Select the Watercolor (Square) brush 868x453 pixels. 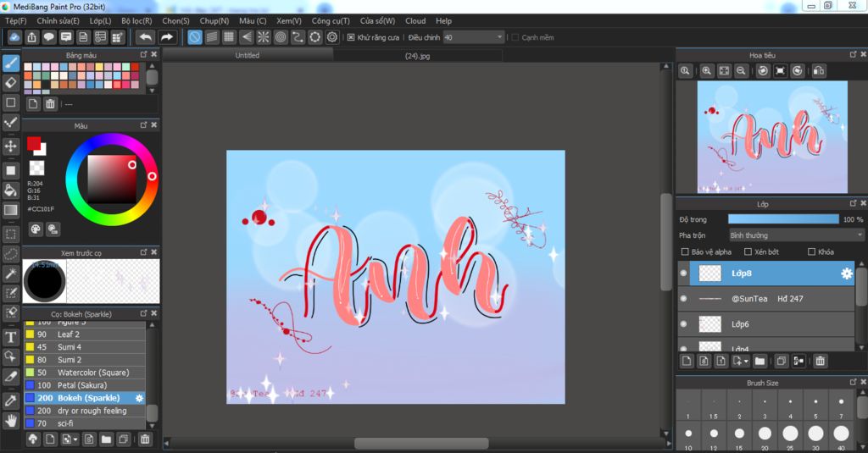[x=85, y=373]
